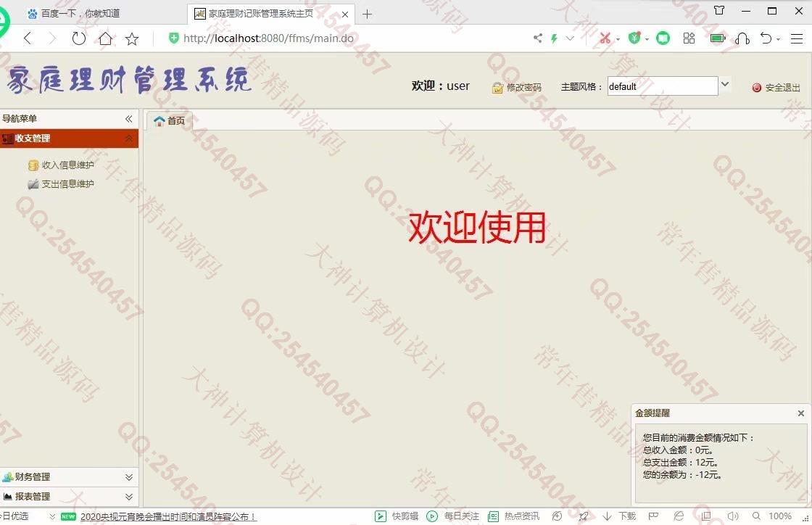Click the 收支管理 section header
Viewport: 812px width, 525px height.
[69, 139]
